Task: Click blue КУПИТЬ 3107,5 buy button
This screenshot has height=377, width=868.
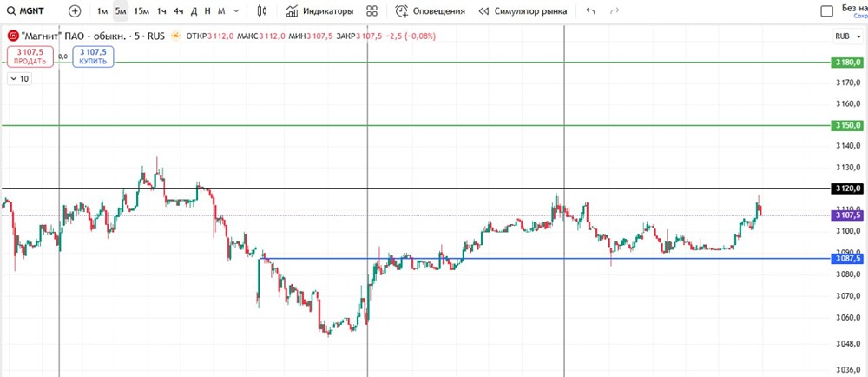Action: pyautogui.click(x=93, y=57)
